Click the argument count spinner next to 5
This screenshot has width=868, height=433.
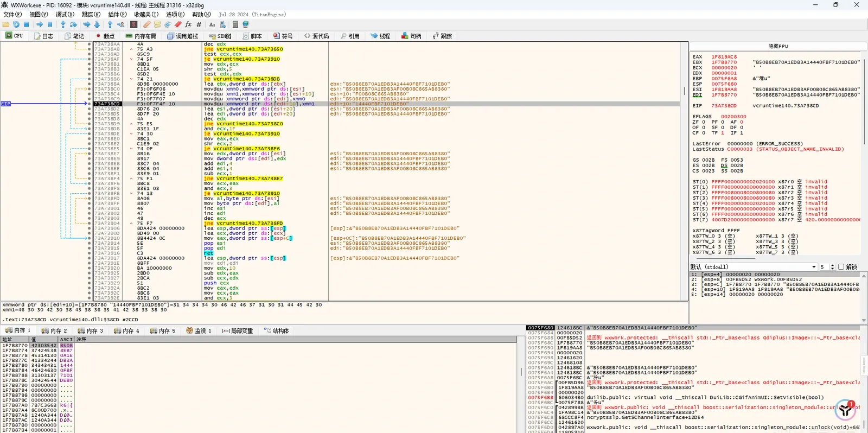click(832, 267)
